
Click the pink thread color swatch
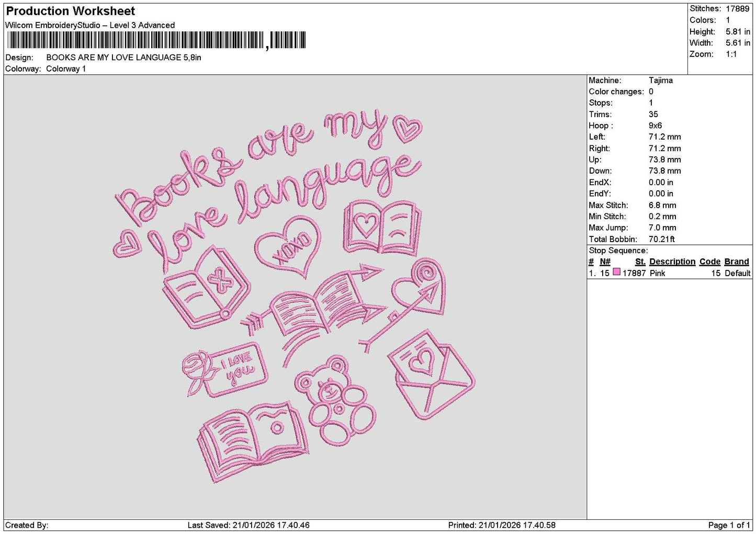[x=616, y=272]
